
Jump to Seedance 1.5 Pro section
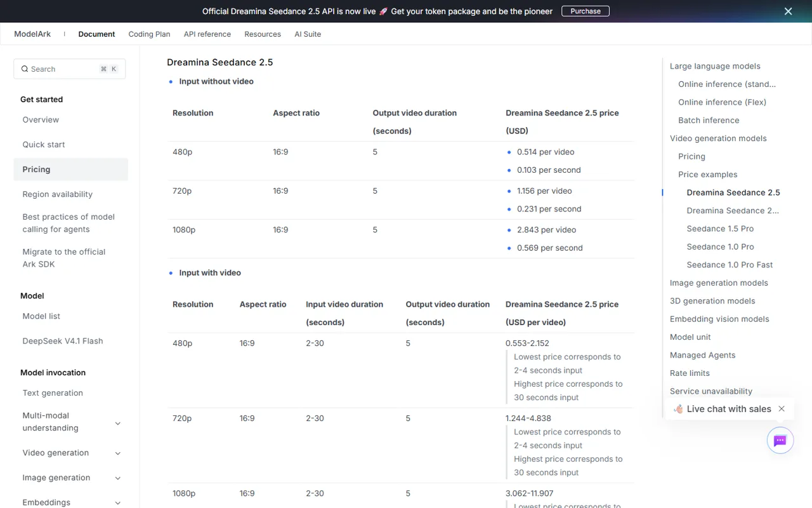coord(720,229)
